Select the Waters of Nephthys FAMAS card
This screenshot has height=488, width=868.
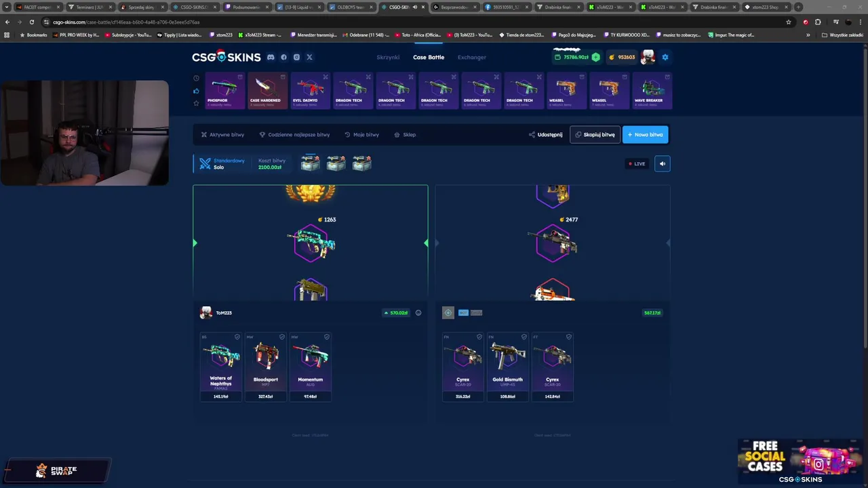[221, 367]
